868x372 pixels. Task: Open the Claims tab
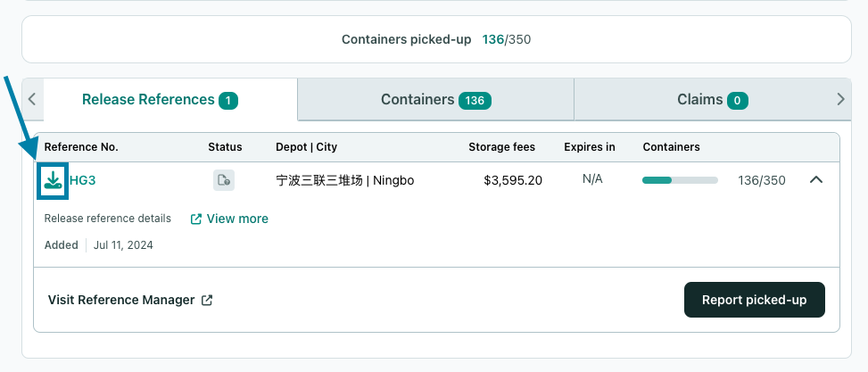[713, 100]
